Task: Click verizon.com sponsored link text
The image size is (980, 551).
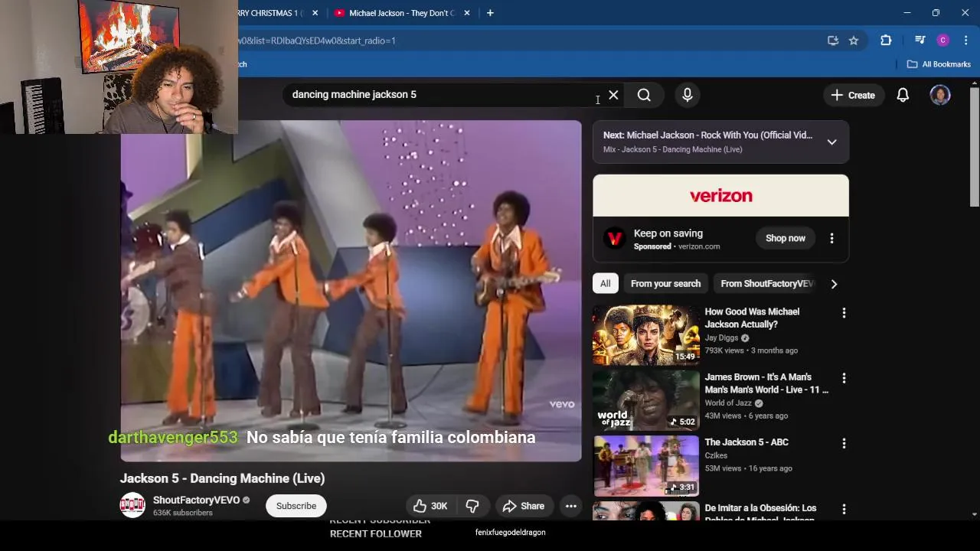Action: point(699,246)
